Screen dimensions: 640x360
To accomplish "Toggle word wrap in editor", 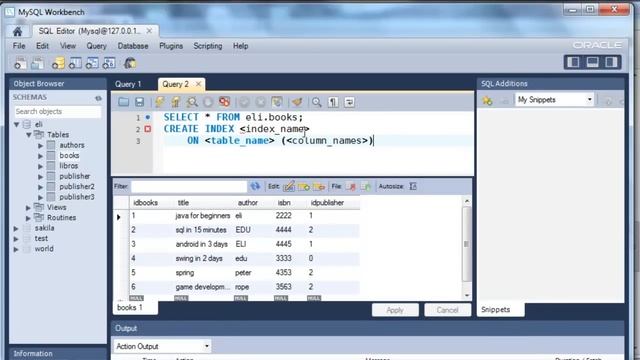I will pyautogui.click(x=349, y=102).
